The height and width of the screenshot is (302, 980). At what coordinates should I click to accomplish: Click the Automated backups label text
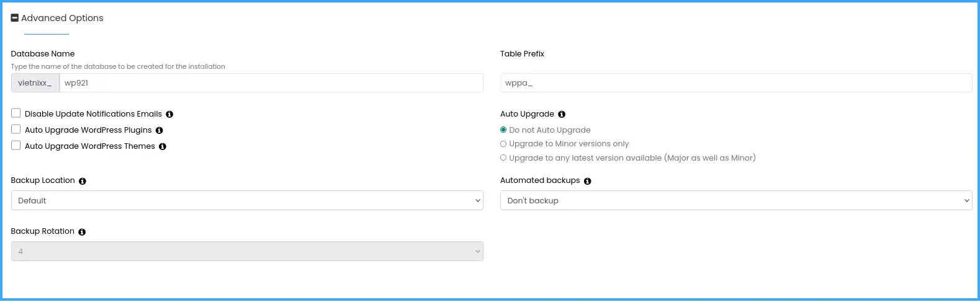pos(540,180)
